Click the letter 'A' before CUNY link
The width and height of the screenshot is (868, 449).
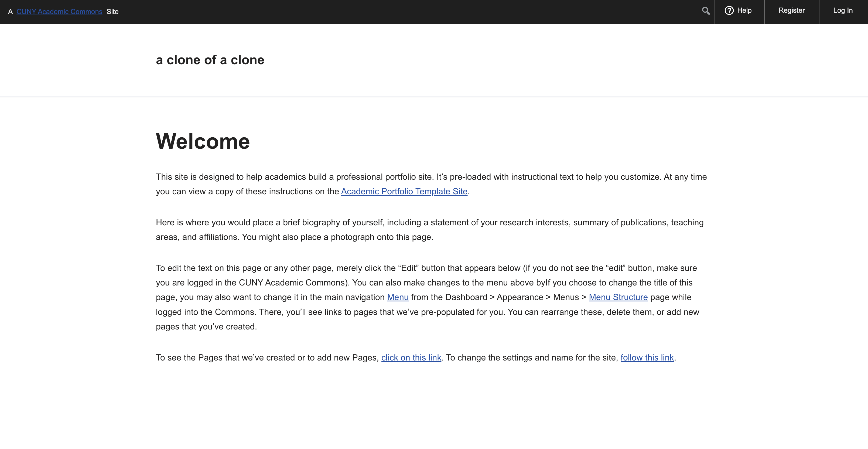[11, 12]
